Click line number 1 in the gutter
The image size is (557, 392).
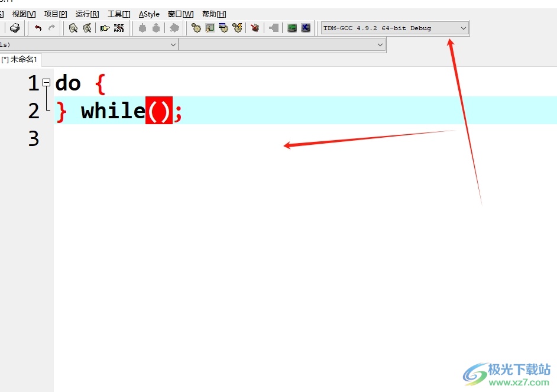point(33,83)
